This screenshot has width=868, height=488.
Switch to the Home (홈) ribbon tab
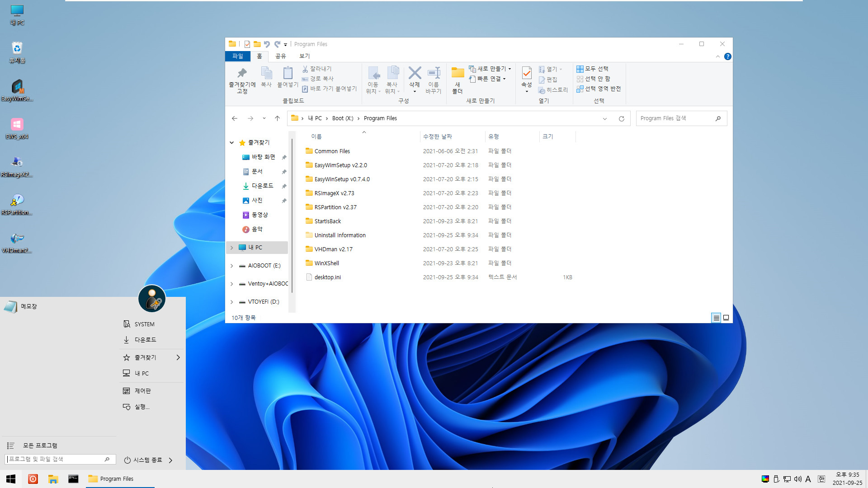point(259,56)
